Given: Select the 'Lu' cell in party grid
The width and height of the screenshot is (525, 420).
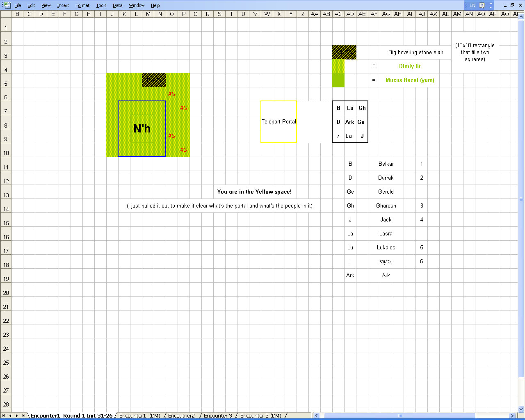Looking at the screenshot, I should (350, 108).
